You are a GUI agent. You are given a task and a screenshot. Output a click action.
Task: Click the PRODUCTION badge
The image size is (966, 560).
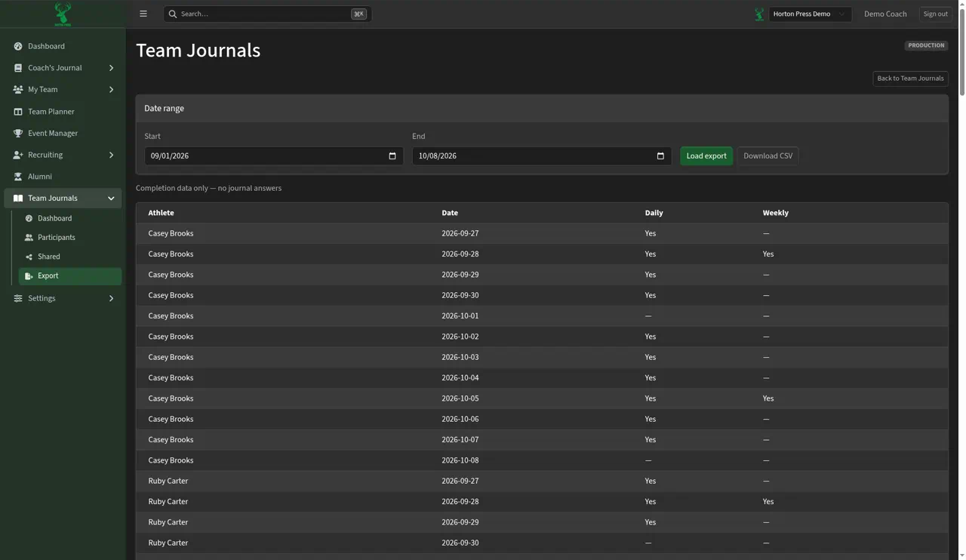click(x=926, y=45)
